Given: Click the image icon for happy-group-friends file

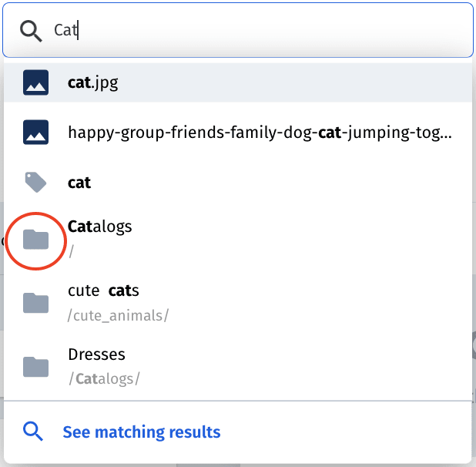Looking at the screenshot, I should tap(36, 133).
